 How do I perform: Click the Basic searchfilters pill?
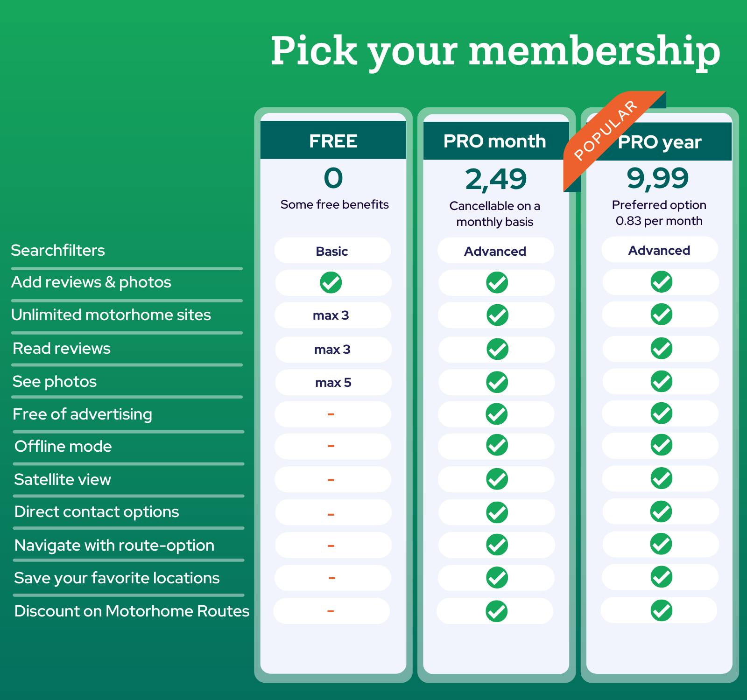[x=332, y=251]
